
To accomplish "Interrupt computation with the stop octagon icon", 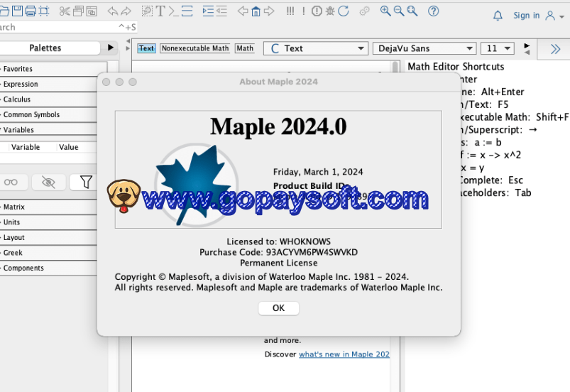I will click(317, 11).
